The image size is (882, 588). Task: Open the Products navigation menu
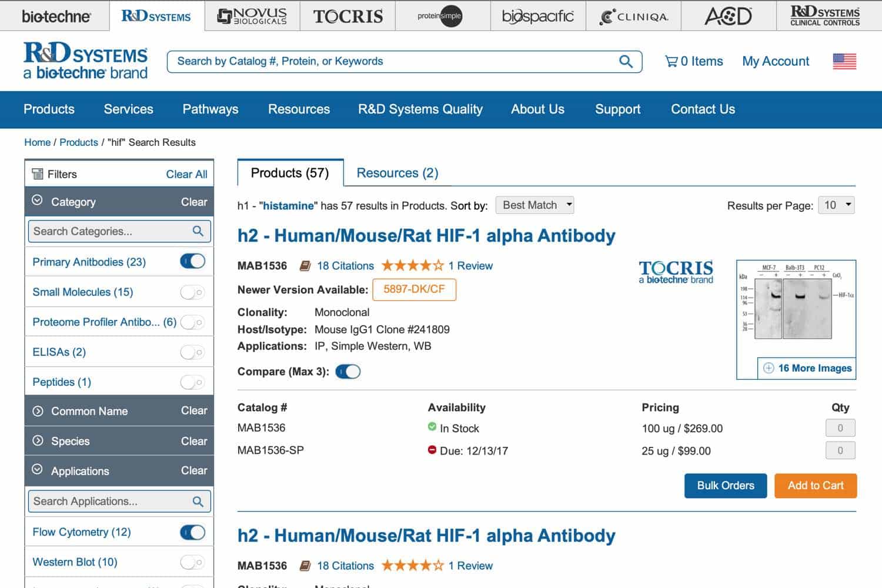(49, 109)
